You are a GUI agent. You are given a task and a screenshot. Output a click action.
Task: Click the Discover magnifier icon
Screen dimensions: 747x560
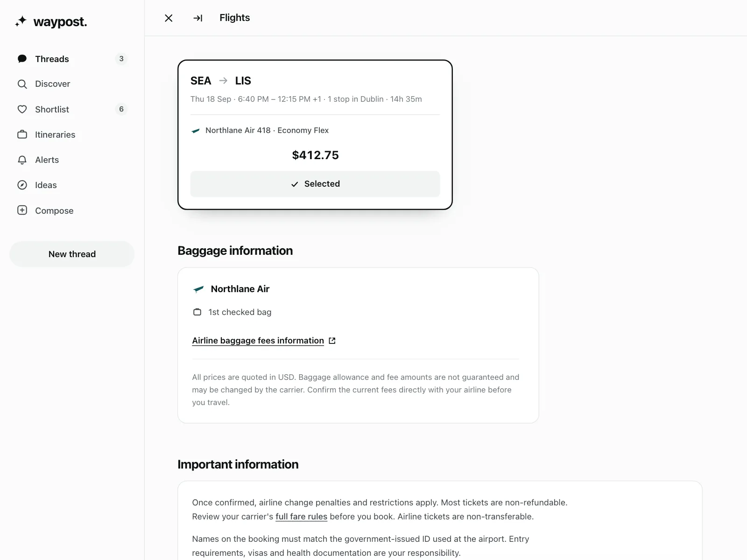click(22, 84)
